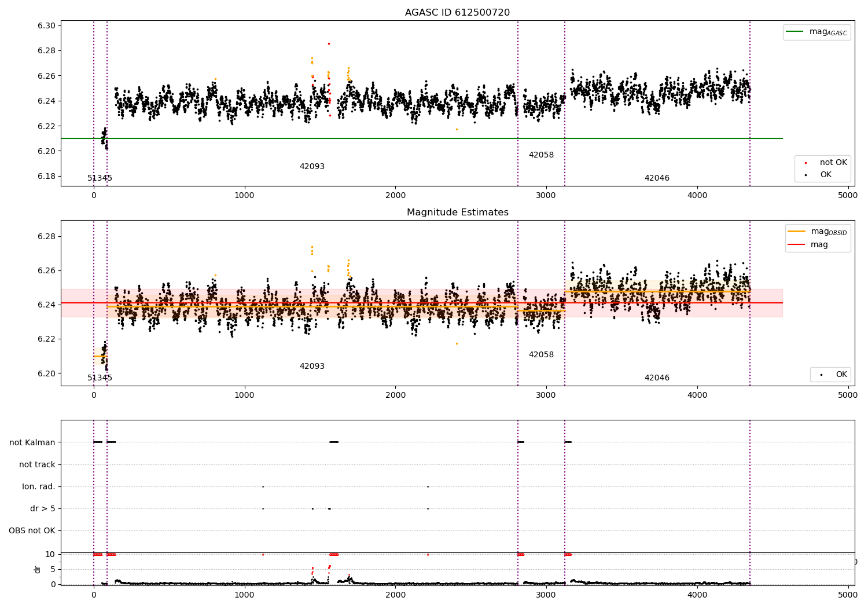The width and height of the screenshot is (868, 608).
Task: Click OBSID label 42046 in the top plot
Action: [657, 178]
